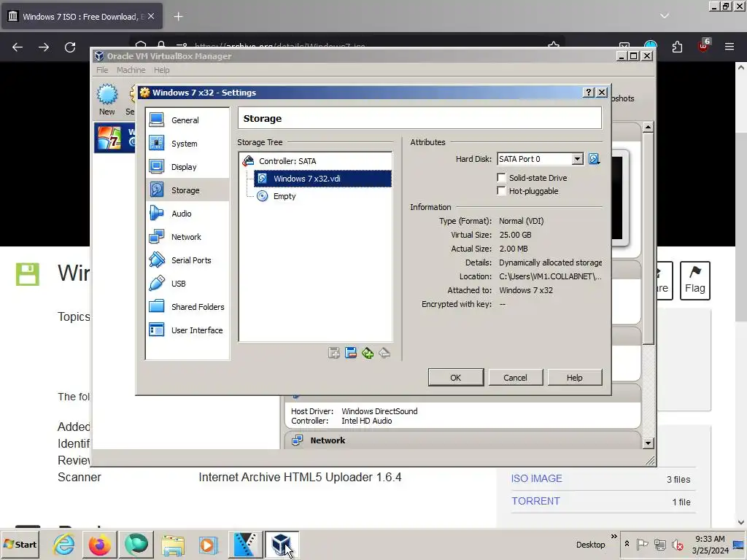Open Display settings category
This screenshot has width=747, height=560.
[x=187, y=167]
